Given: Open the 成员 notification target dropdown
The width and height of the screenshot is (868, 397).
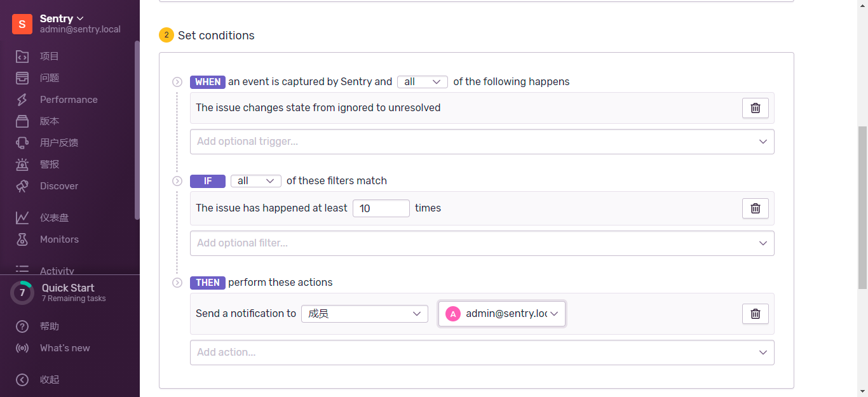Looking at the screenshot, I should (365, 314).
